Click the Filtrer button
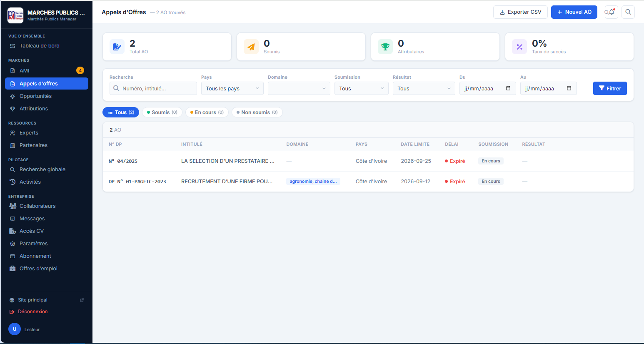644x344 pixels. coord(610,88)
